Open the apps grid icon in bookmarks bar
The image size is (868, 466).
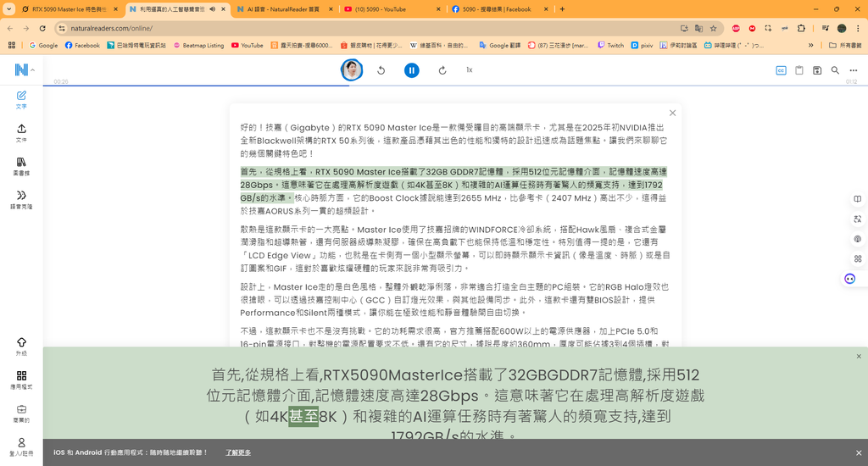(12, 46)
